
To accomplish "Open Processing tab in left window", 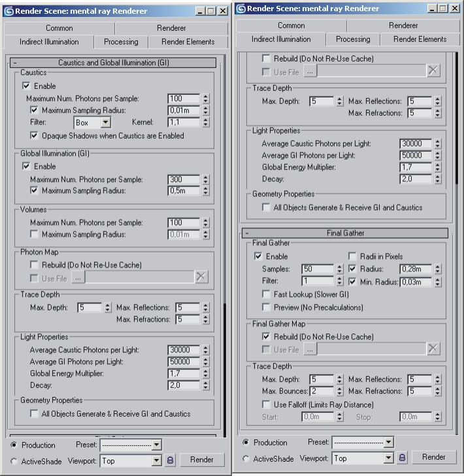I will 121,42.
